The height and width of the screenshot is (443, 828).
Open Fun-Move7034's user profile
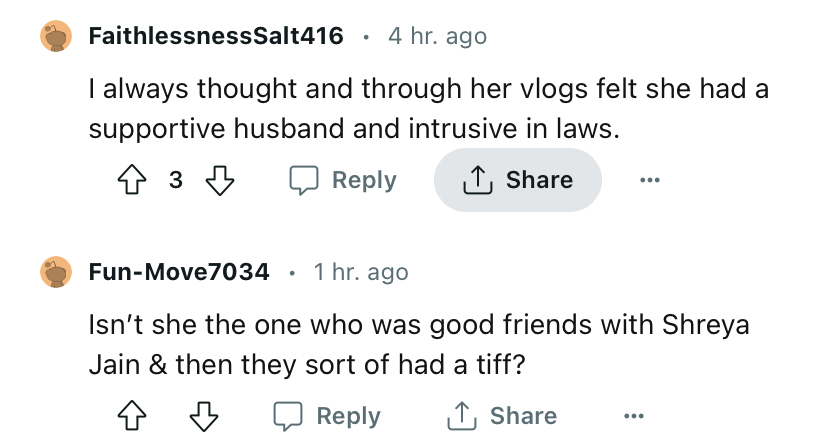click(x=179, y=272)
